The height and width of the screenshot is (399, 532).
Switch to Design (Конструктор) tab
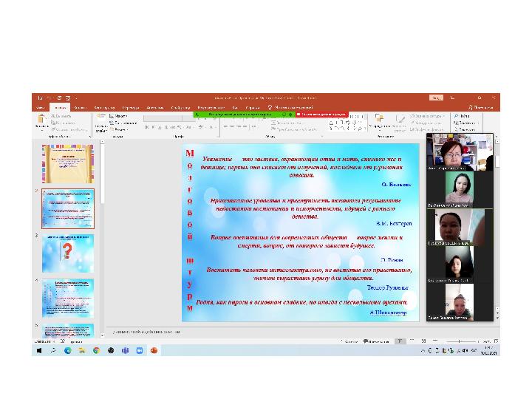(x=104, y=108)
